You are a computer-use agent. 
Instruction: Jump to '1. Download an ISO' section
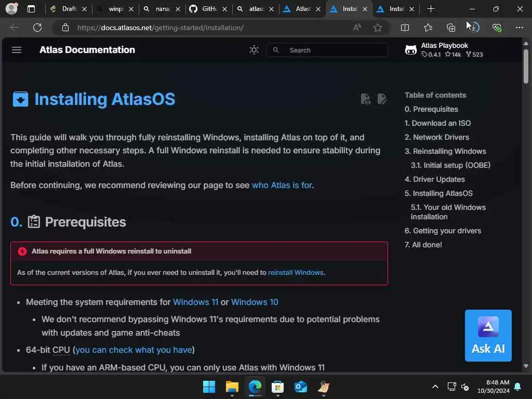click(437, 123)
